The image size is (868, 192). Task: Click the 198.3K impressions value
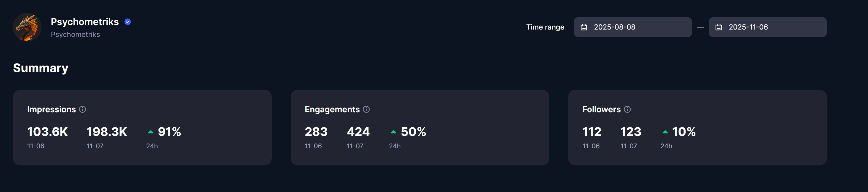coord(107,132)
